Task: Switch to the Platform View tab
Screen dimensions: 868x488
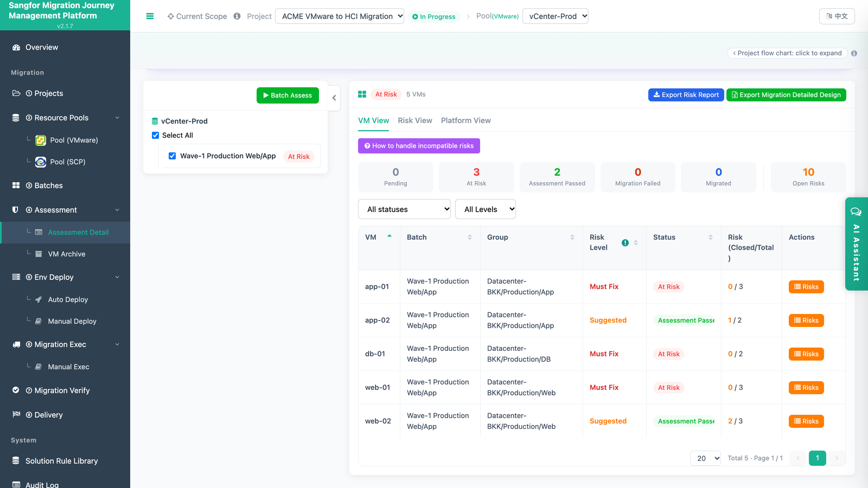Action: tap(466, 120)
